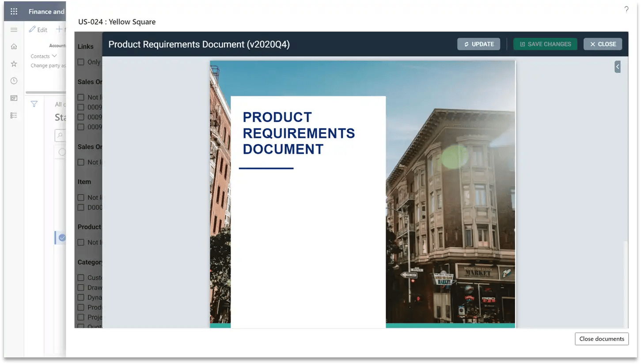Click the document preview vertical scrollbar

[x=625, y=283]
